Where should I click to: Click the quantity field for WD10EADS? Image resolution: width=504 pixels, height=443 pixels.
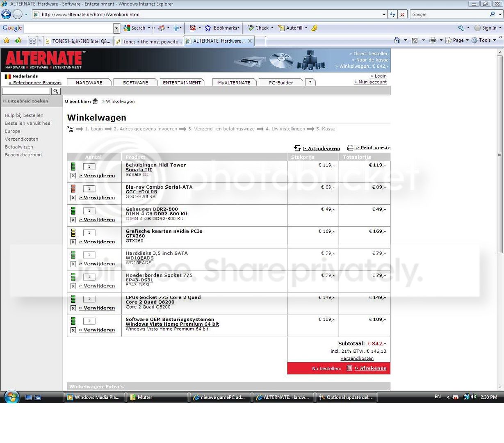click(x=89, y=255)
